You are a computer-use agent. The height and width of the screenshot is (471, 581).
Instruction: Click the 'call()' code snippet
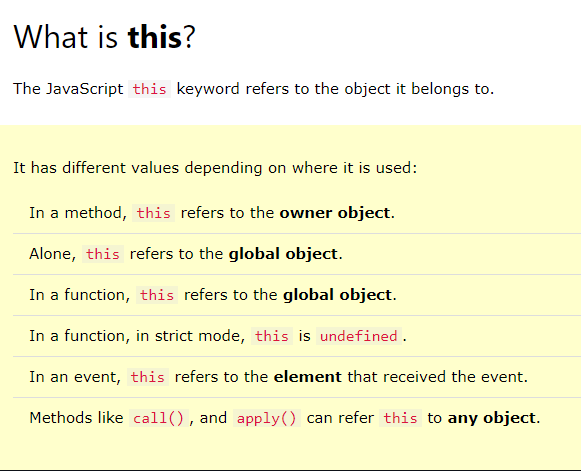click(x=159, y=418)
